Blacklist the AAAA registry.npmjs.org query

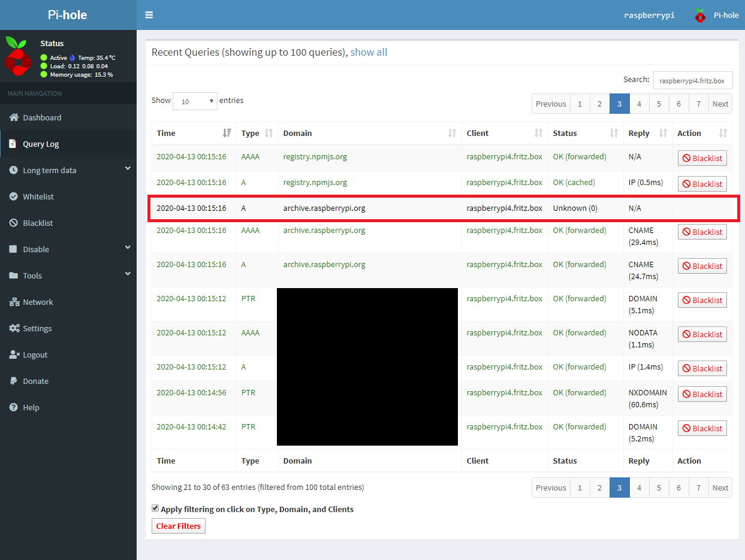(x=702, y=158)
